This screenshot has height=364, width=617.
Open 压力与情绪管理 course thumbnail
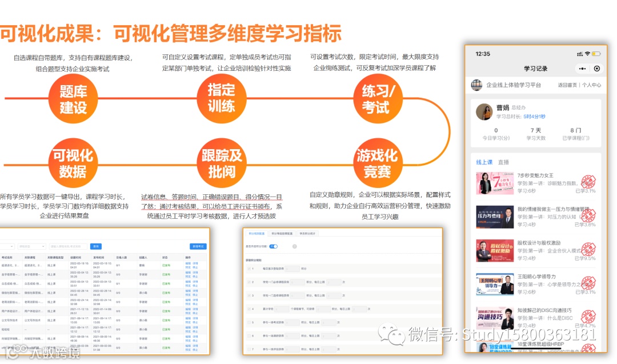[495, 217]
